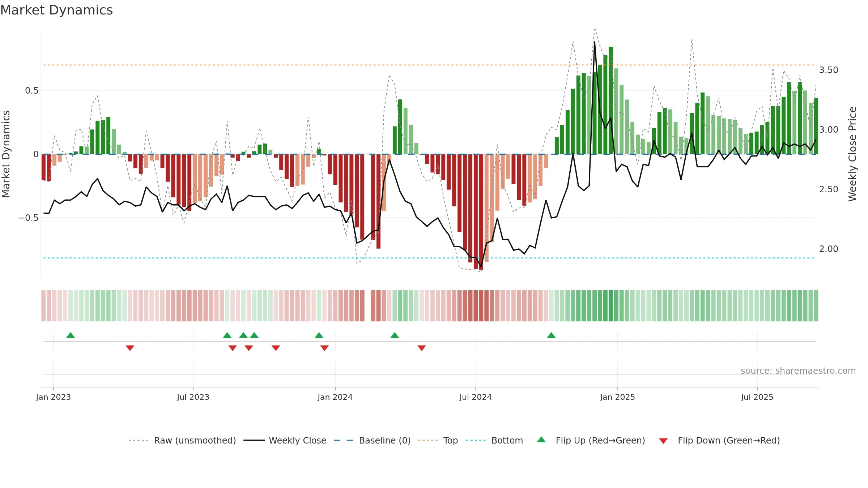
Task: Click the Jul 2025 axis label
Action: pos(757,397)
